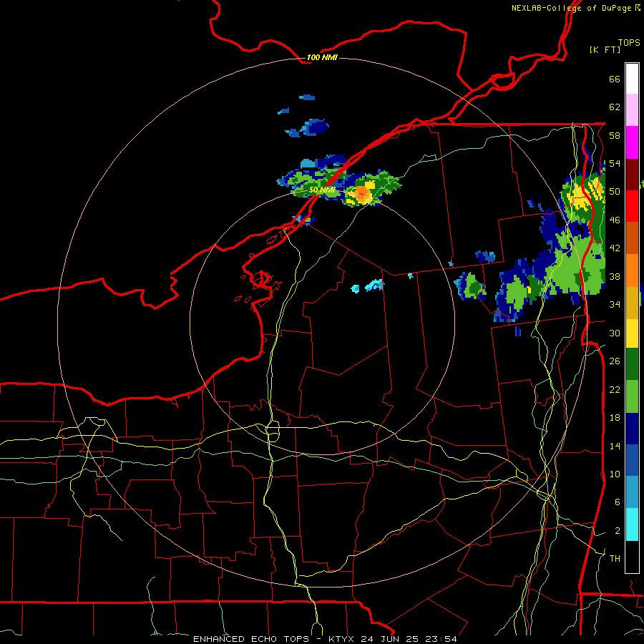Click the magenta 58 kft legend swatch

click(632, 142)
